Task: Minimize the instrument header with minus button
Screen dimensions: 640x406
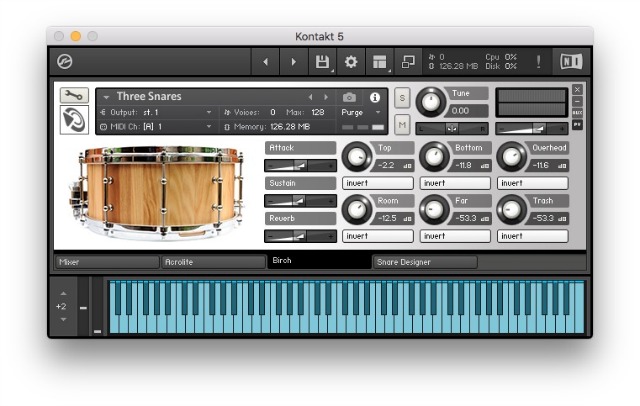Action: (577, 101)
